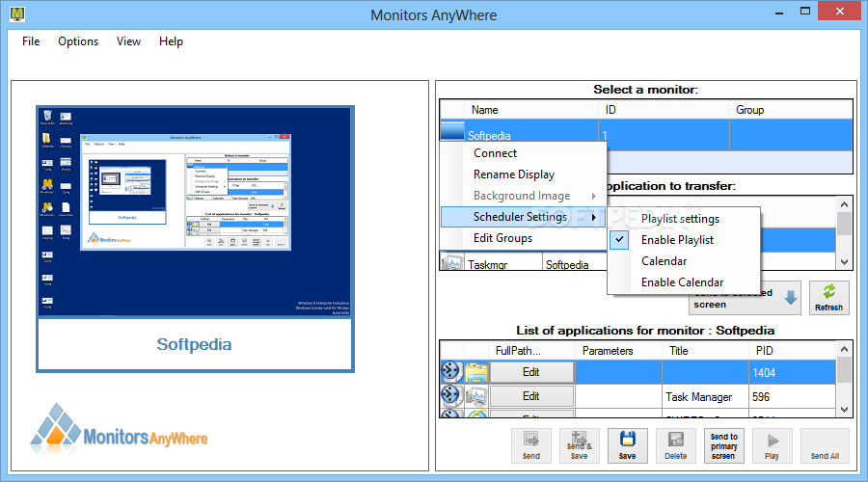The width and height of the screenshot is (868, 482).
Task: Refresh the application list
Action: 828,298
